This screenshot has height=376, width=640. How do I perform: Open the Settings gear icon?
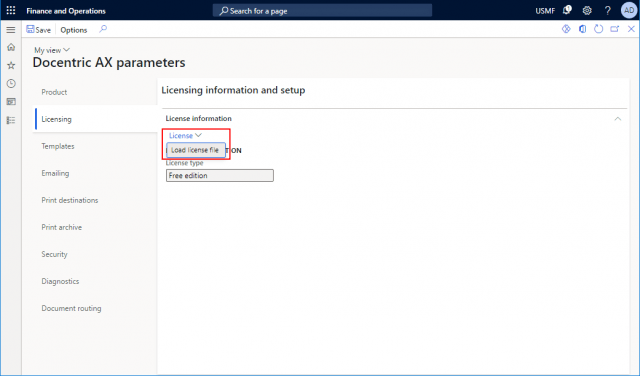(x=587, y=11)
